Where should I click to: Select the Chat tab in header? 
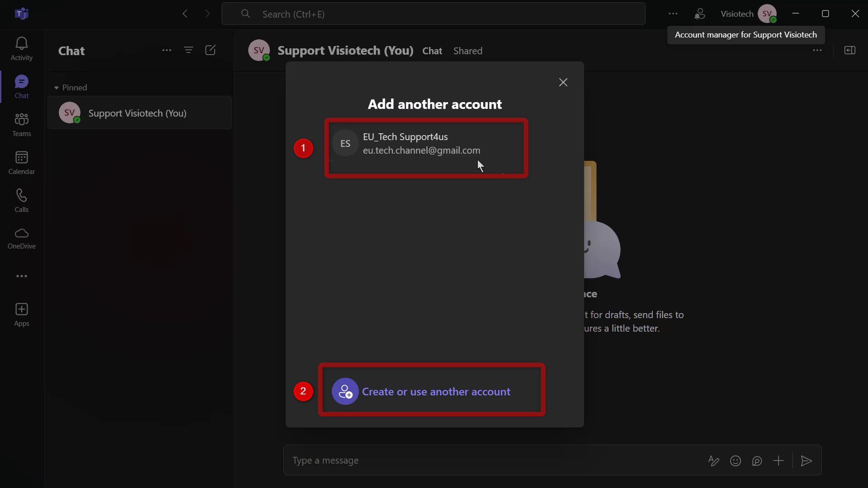(x=432, y=51)
